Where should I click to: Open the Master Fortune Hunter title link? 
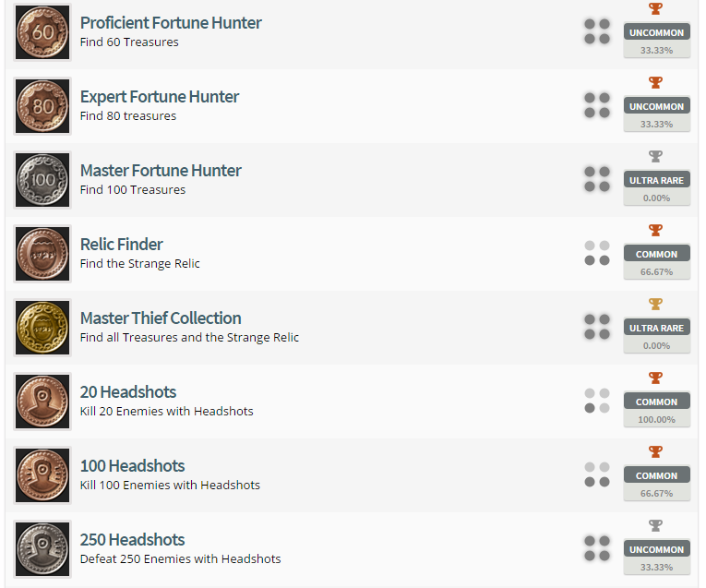tap(161, 170)
